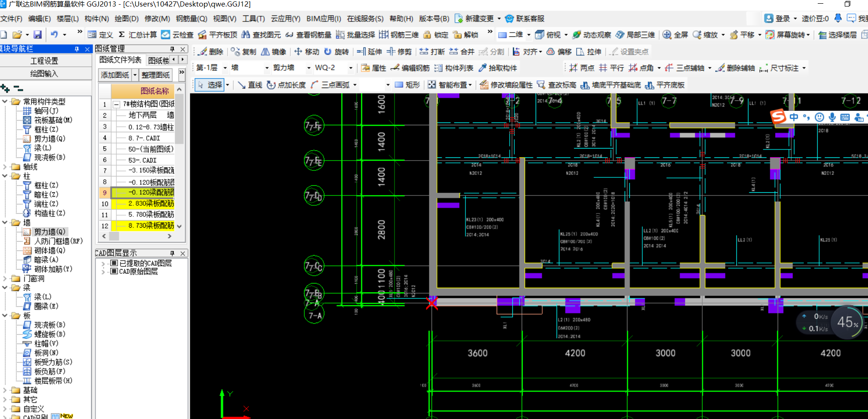Click the 复制 copy tool

point(244,51)
